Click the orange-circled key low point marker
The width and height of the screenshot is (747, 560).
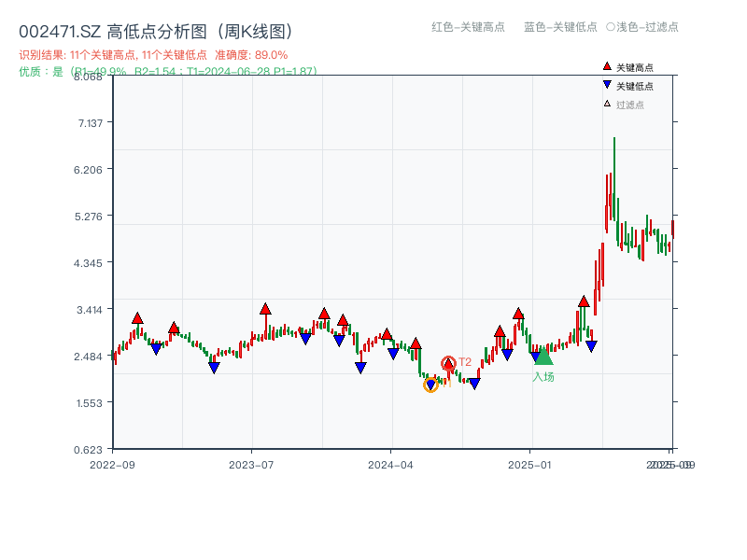pyautogui.click(x=431, y=384)
